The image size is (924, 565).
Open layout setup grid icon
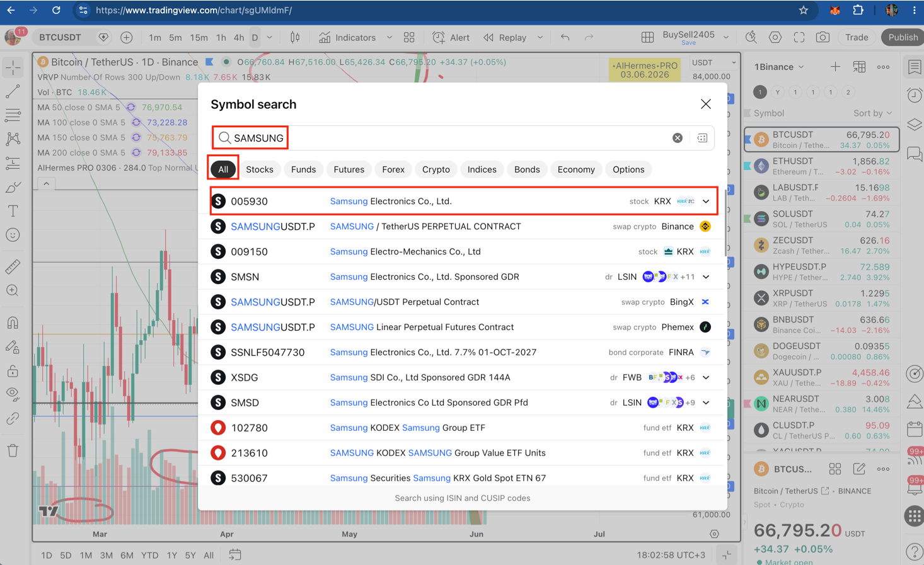[x=647, y=38]
